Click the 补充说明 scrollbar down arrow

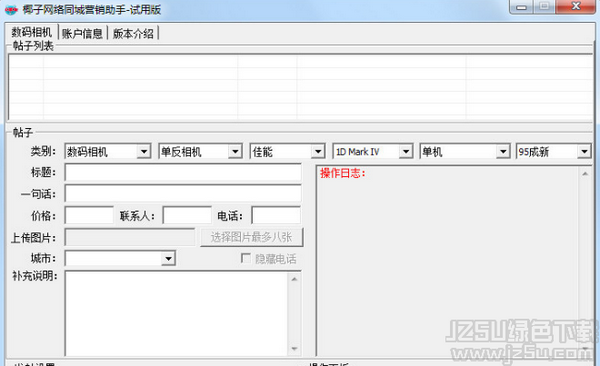point(294,349)
